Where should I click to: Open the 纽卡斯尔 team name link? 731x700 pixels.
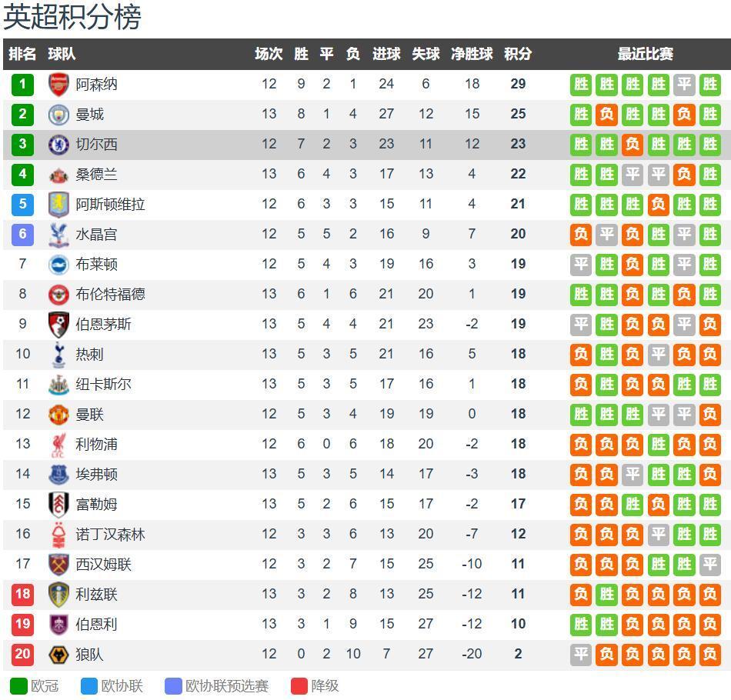point(103,385)
